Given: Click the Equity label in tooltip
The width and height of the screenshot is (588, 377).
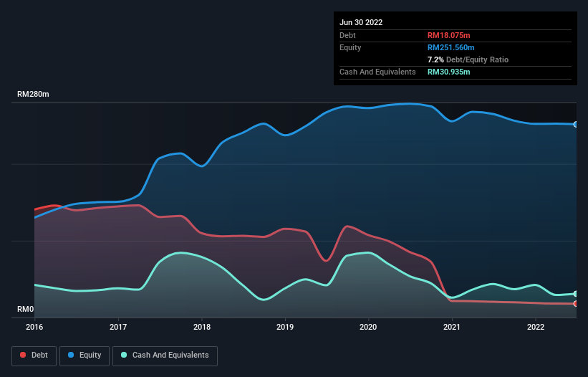Looking at the screenshot, I should click(350, 47).
